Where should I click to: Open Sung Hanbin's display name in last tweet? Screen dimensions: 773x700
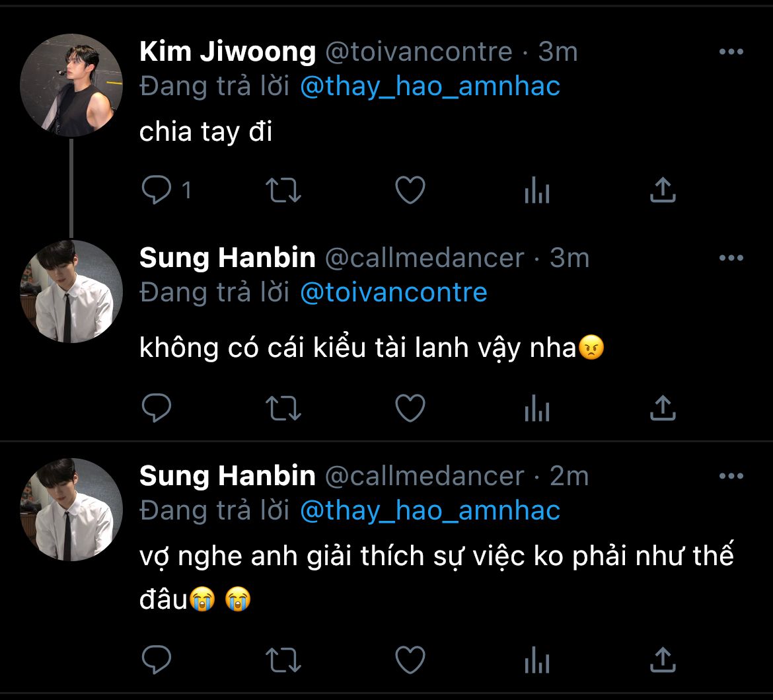(x=227, y=476)
